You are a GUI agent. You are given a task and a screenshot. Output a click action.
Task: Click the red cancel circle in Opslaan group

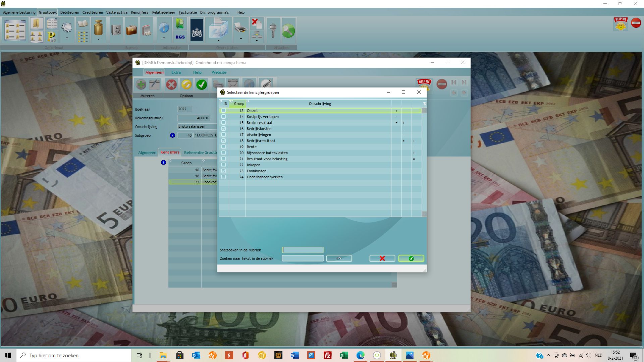pyautogui.click(x=171, y=84)
